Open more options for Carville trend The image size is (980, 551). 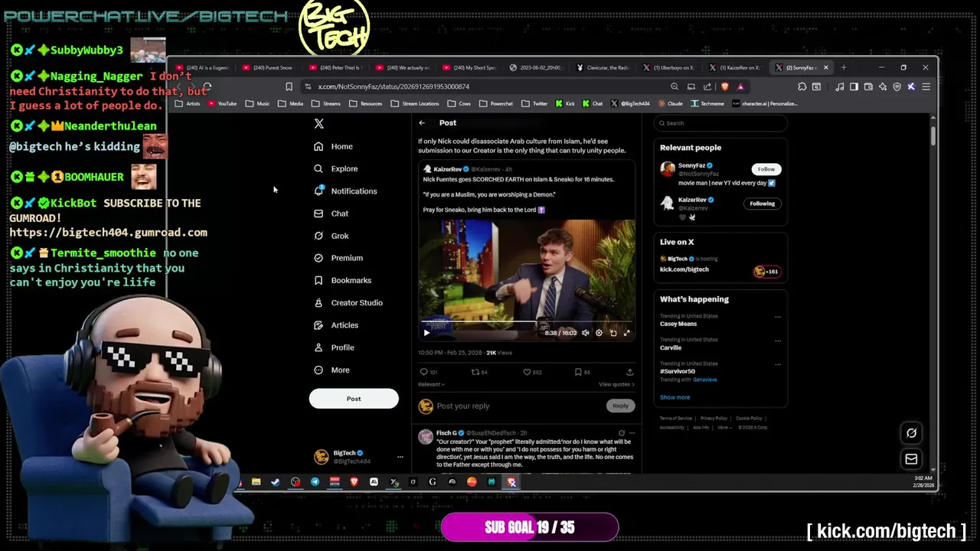[778, 341]
